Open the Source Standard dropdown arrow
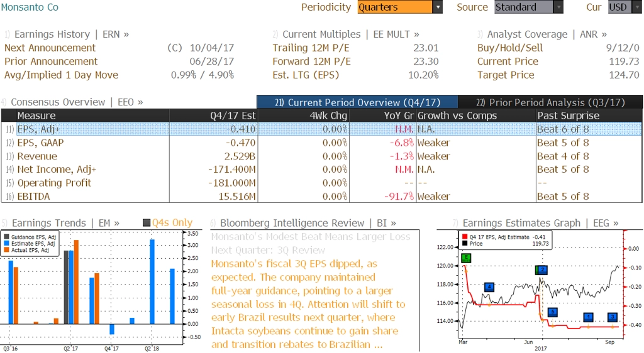Screen dimensions: 644x353 point(558,7)
